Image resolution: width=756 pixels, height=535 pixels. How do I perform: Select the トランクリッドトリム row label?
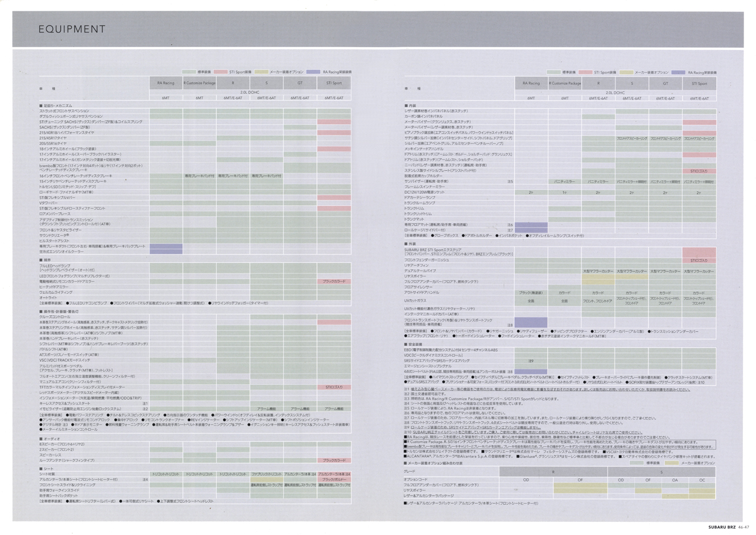pos(418,214)
